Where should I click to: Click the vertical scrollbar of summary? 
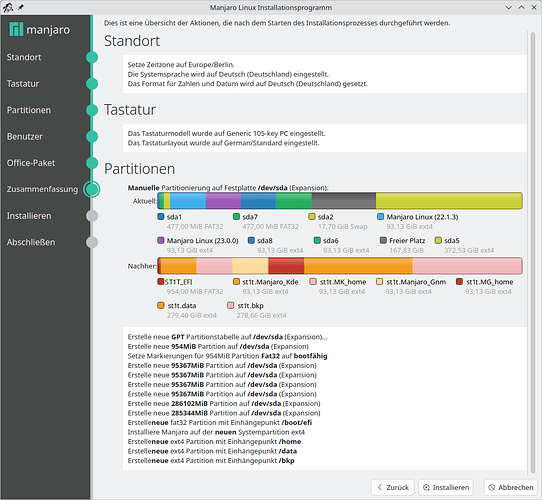click(x=532, y=252)
